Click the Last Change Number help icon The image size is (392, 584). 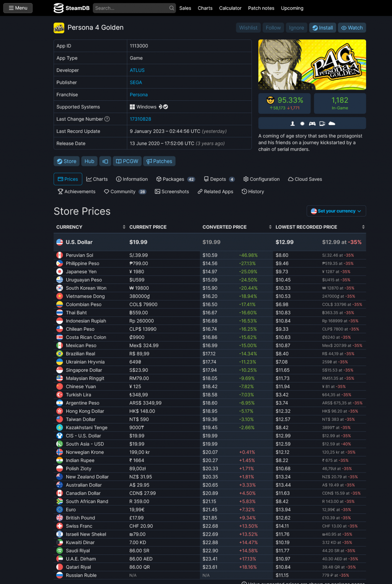tap(107, 119)
